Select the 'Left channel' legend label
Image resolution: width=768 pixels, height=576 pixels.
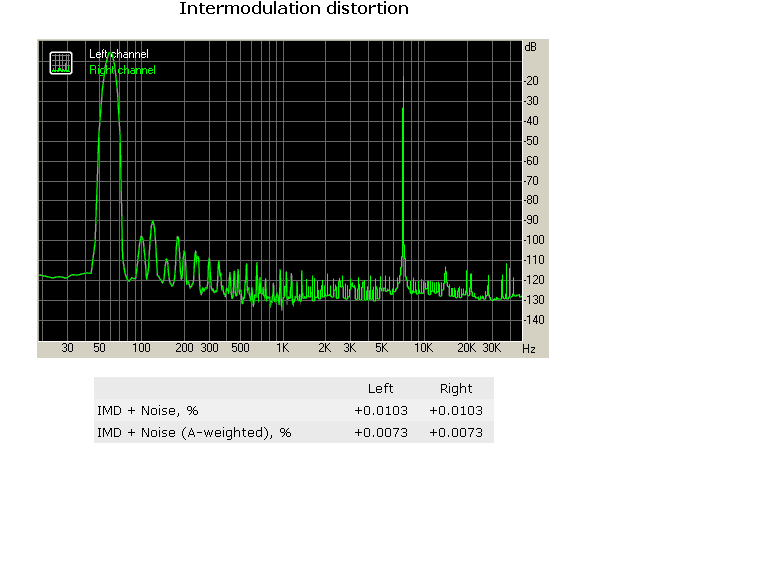coord(119,54)
